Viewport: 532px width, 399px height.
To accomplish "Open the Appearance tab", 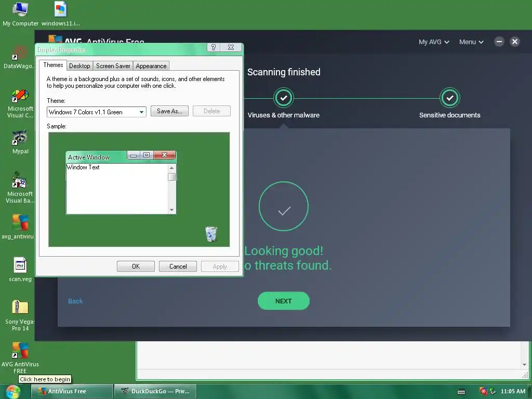I will (x=151, y=66).
